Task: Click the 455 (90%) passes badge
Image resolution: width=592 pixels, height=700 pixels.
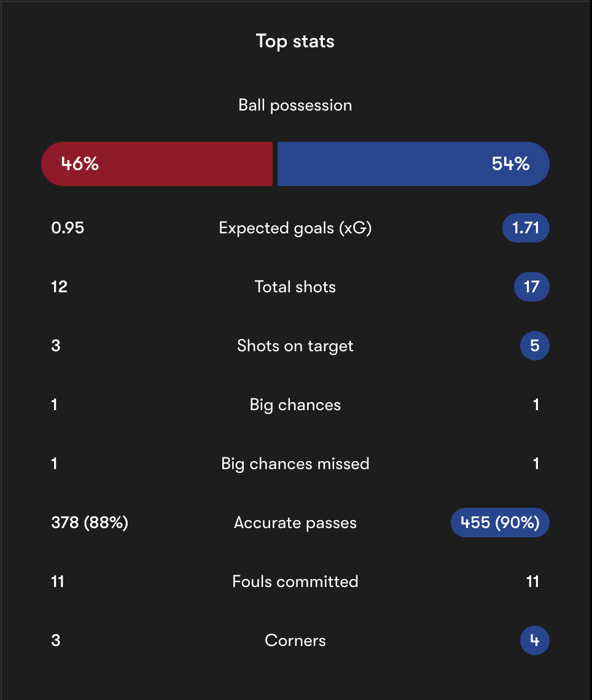Action: click(x=500, y=523)
